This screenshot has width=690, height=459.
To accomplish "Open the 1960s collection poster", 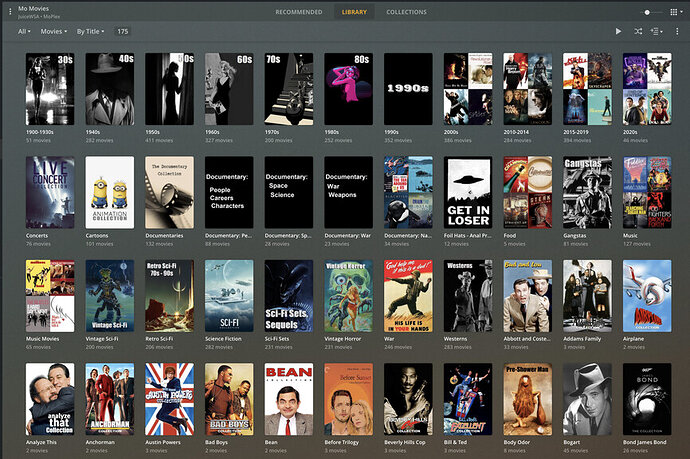I will [x=229, y=89].
